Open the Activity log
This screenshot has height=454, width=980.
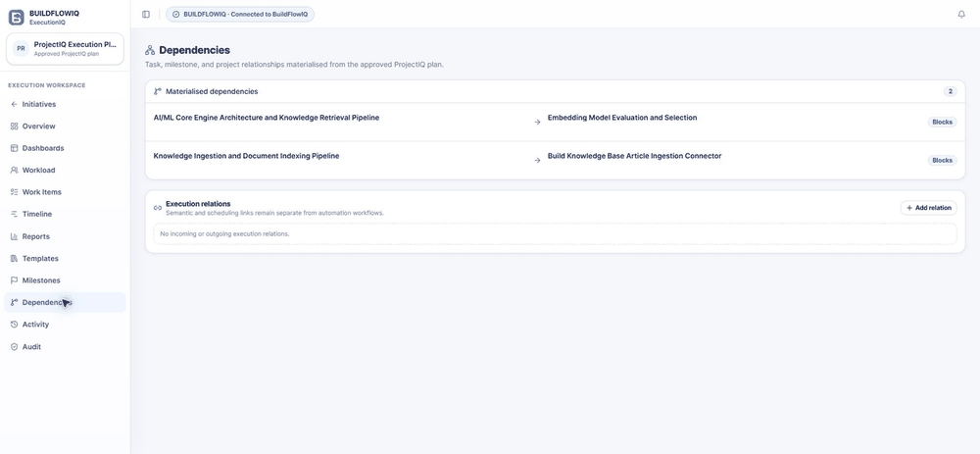coord(65,325)
